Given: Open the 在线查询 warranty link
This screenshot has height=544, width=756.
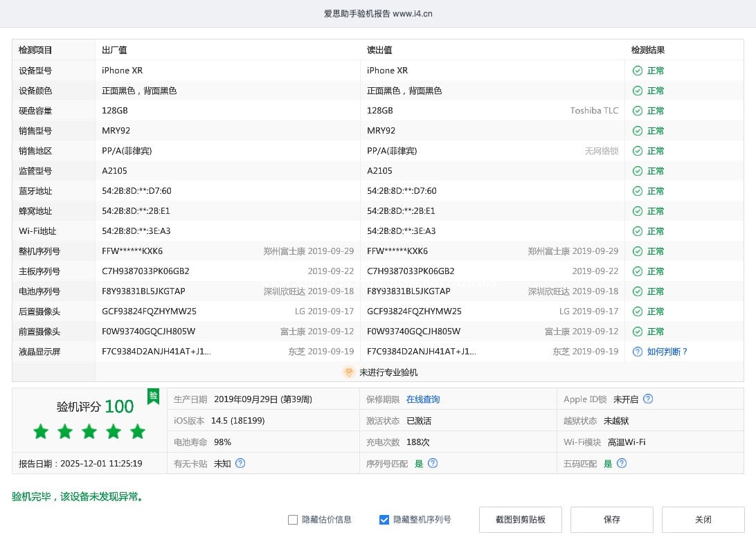Looking at the screenshot, I should coord(422,399).
